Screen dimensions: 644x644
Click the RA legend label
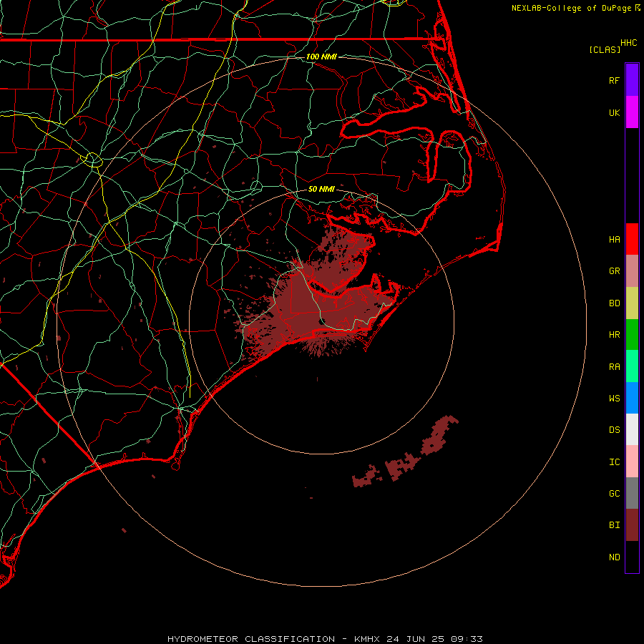614,367
